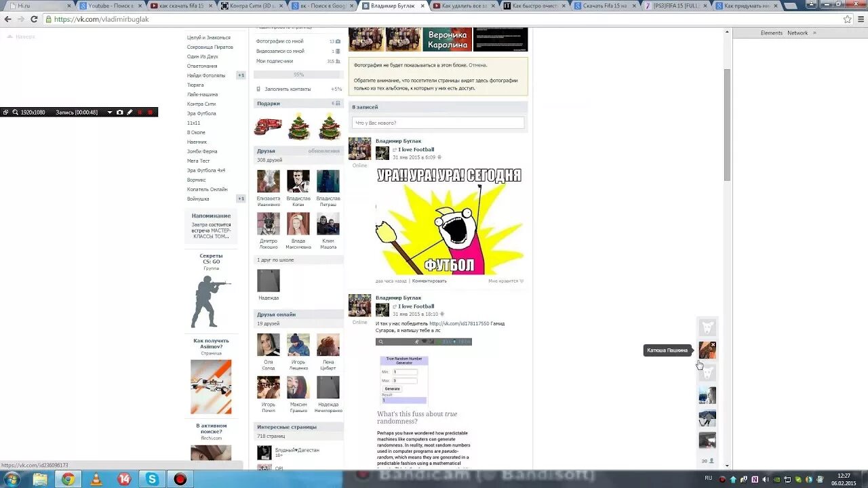This screenshot has width=868, height=488.
Task: Click the 95% profile completion progress bar
Action: click(x=298, y=75)
